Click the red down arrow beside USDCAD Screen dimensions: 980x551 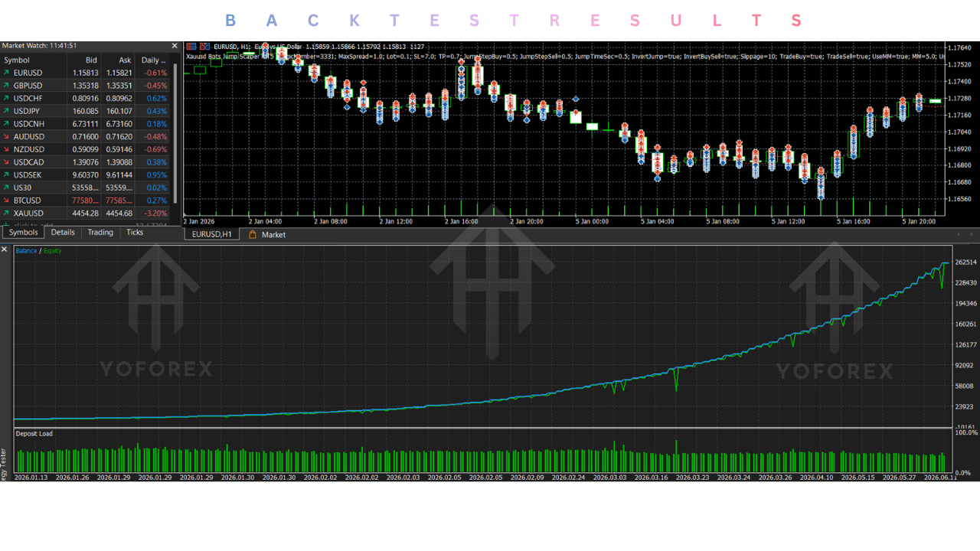pos(7,162)
